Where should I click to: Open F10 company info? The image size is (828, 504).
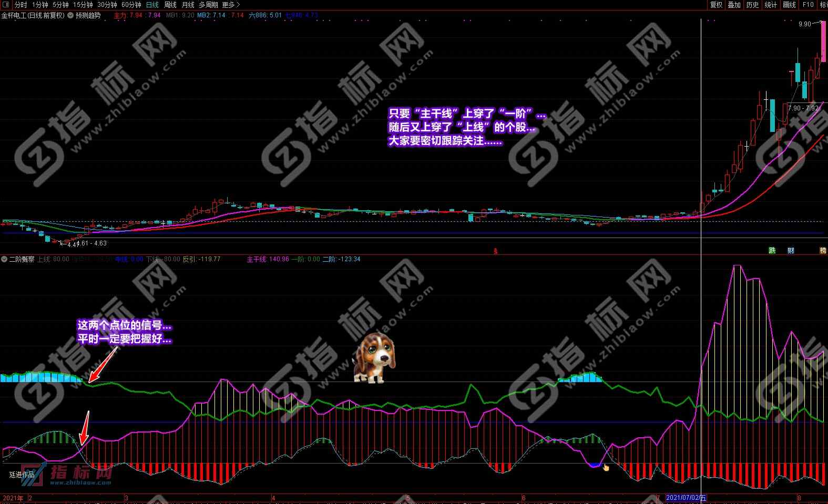tap(808, 5)
